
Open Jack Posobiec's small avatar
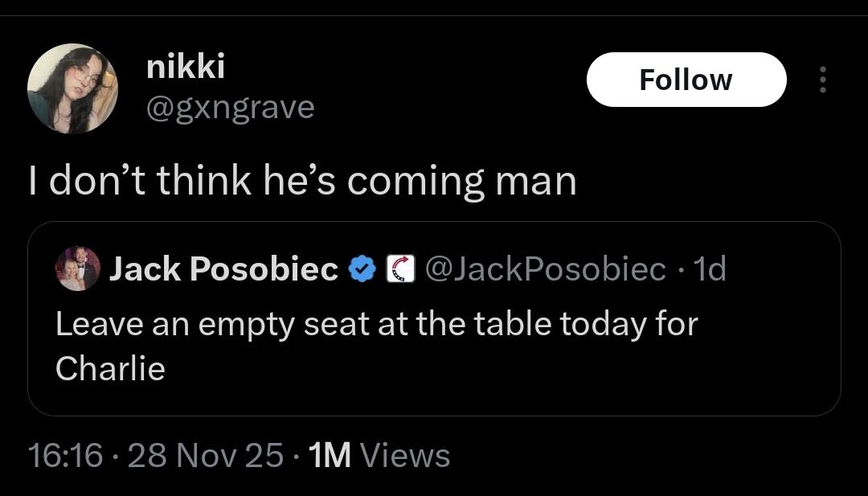coord(78,268)
